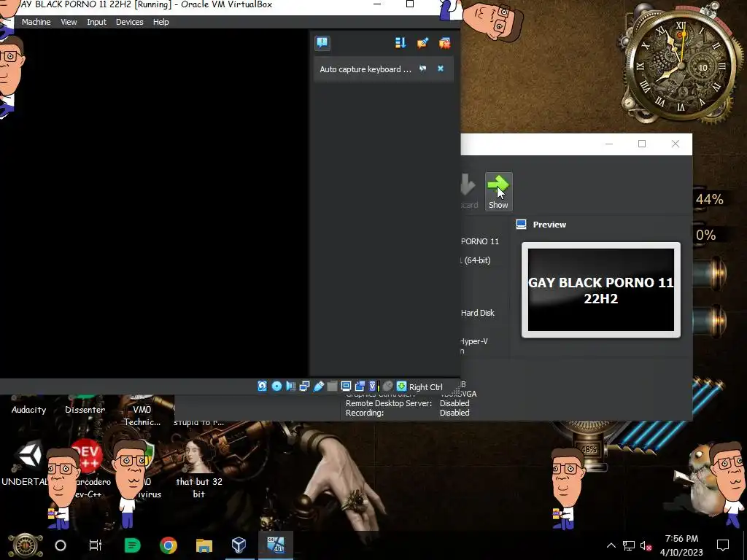The height and width of the screenshot is (560, 747).
Task: Open the Devices menu
Action: 130,22
